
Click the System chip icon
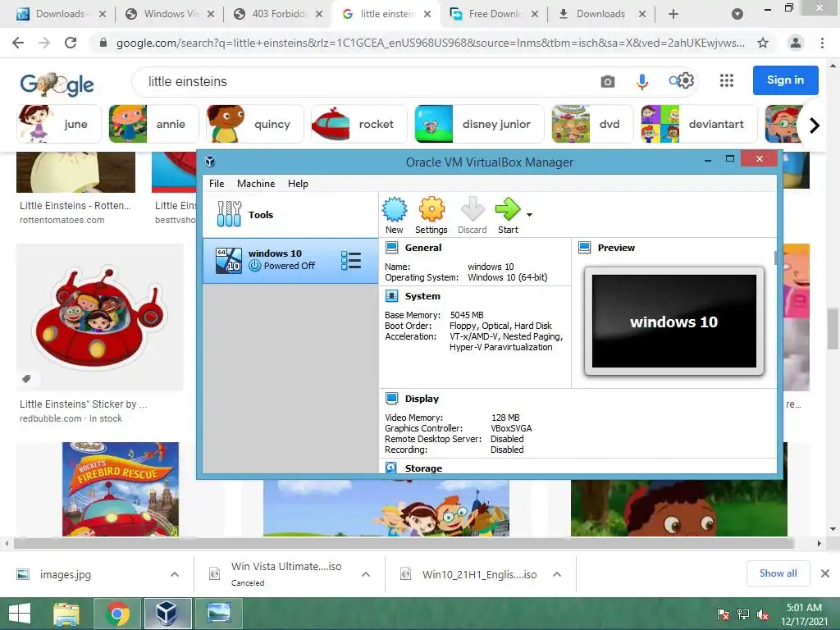[391, 296]
